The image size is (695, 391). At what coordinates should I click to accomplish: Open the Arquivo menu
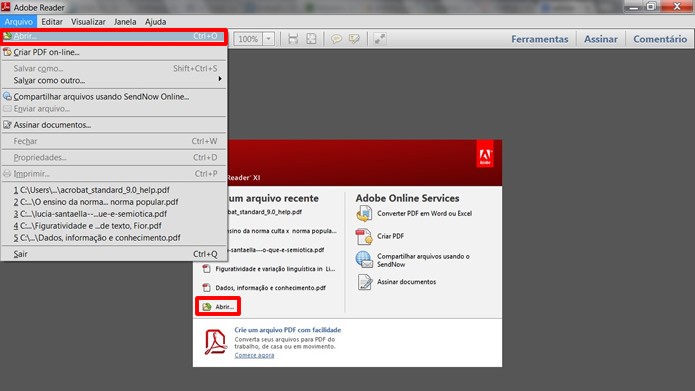click(19, 22)
